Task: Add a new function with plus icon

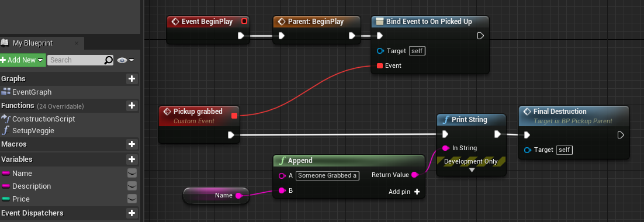Action: coord(131,106)
